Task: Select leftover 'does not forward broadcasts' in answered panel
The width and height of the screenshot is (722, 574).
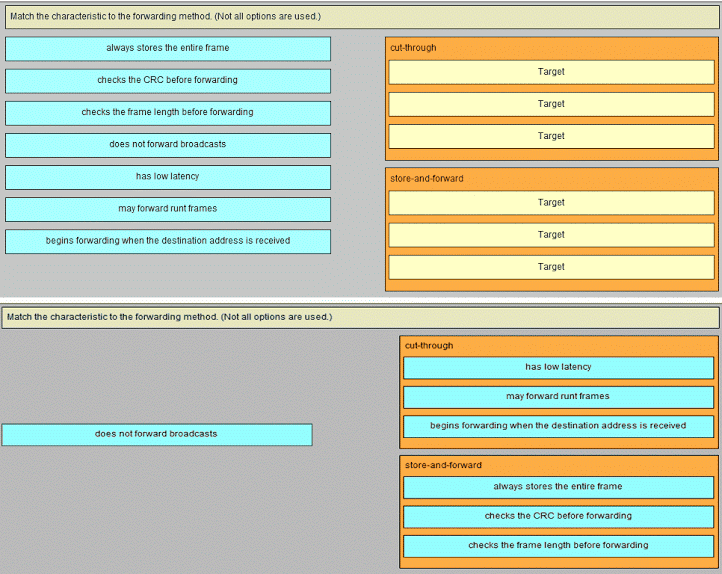Action: [157, 435]
